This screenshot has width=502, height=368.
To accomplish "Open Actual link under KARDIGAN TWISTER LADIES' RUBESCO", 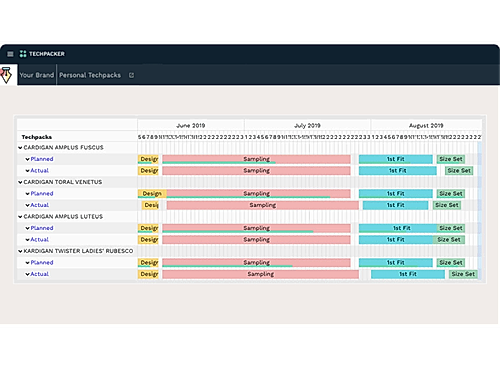I will pos(40,274).
